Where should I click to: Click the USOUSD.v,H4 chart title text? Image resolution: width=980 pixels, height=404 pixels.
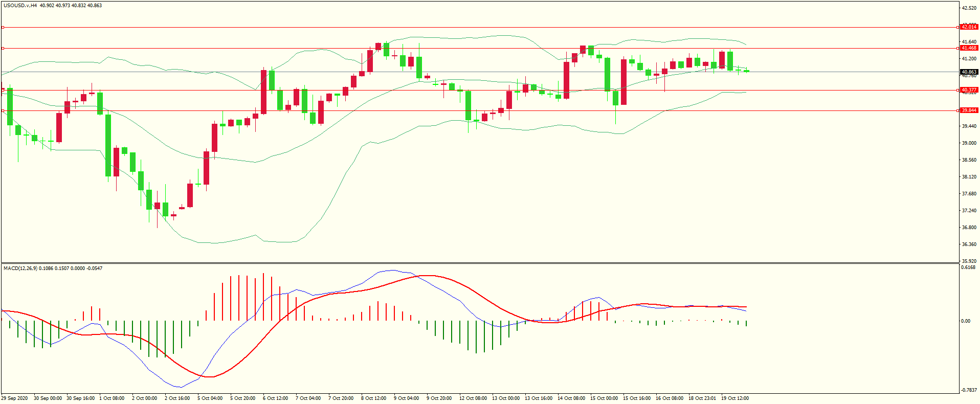(x=20, y=6)
